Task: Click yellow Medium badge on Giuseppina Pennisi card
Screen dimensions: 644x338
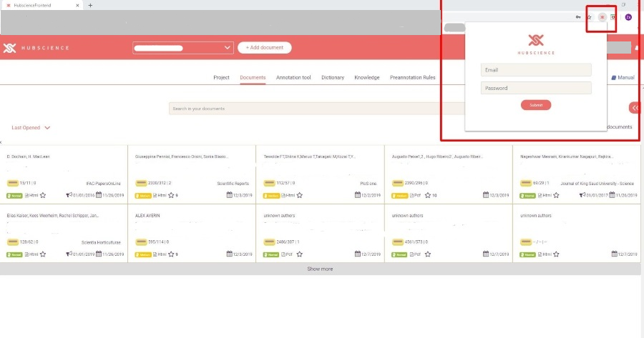Action: tap(143, 196)
